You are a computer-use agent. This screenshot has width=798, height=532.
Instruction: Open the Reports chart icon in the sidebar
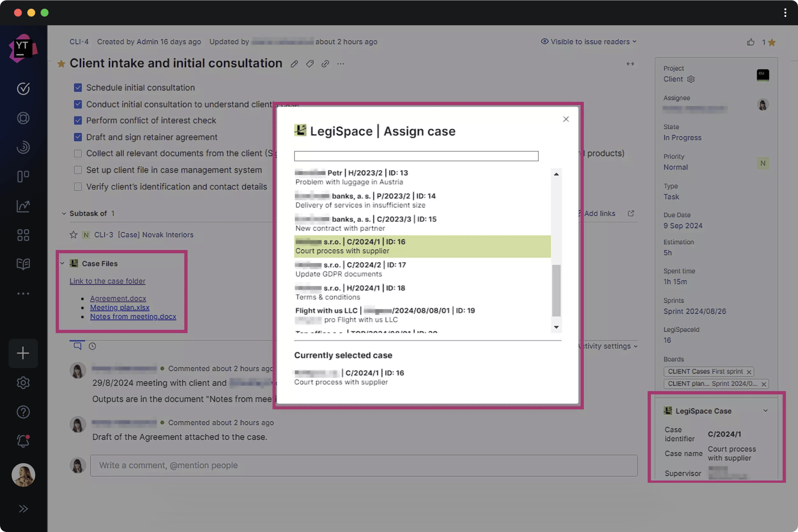(23, 206)
